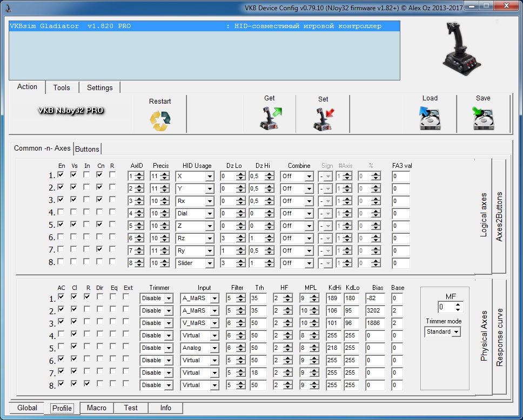This screenshot has width=523, height=420.
Task: Open Input dropdown showing V_MaRS
Action: point(199,323)
